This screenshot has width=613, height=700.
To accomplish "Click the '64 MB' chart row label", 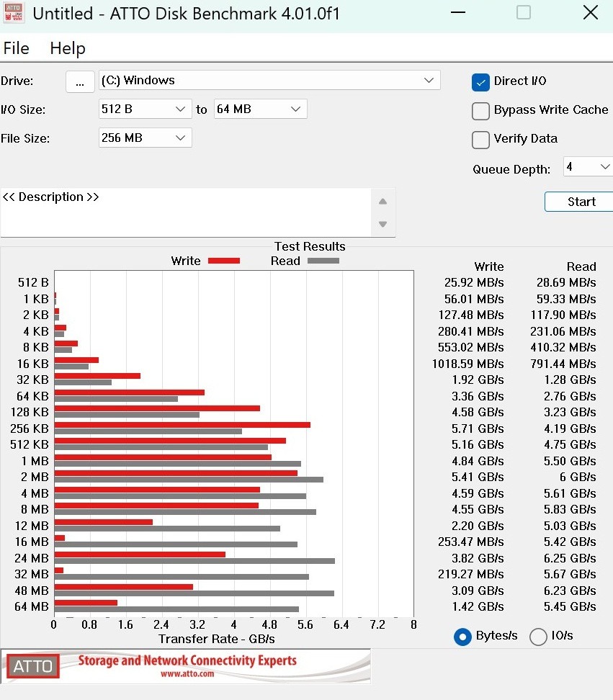I will click(32, 606).
